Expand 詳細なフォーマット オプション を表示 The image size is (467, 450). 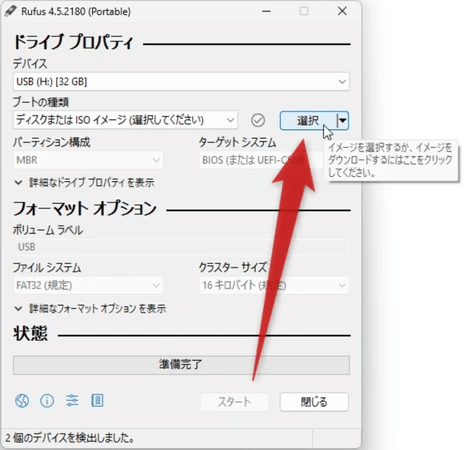tap(90, 309)
